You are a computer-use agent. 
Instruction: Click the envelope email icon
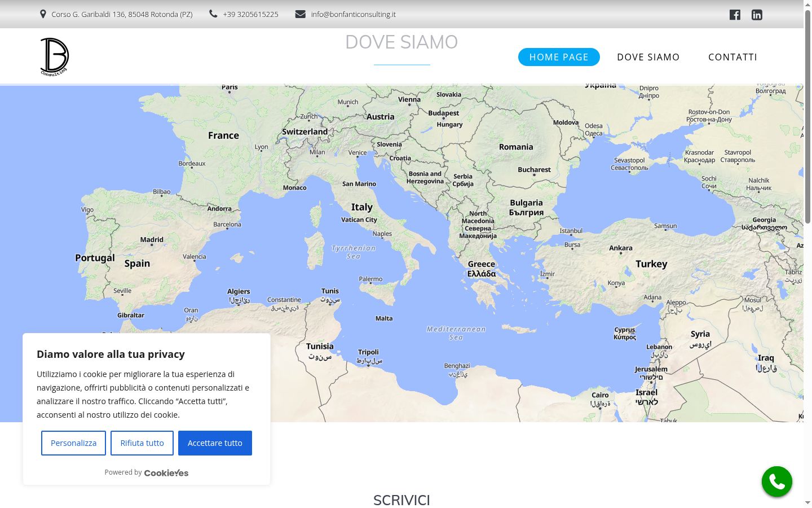pyautogui.click(x=301, y=14)
